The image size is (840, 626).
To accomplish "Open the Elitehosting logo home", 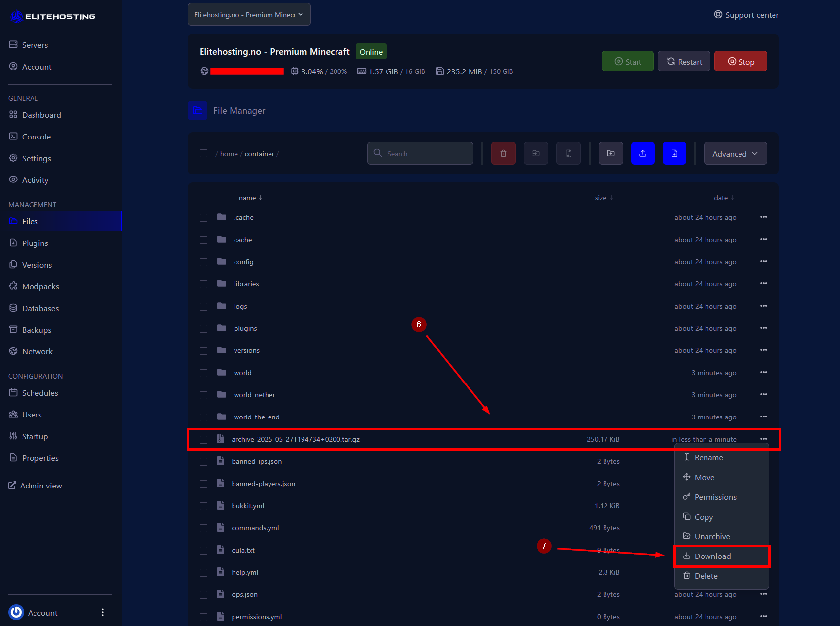I will coord(52,16).
